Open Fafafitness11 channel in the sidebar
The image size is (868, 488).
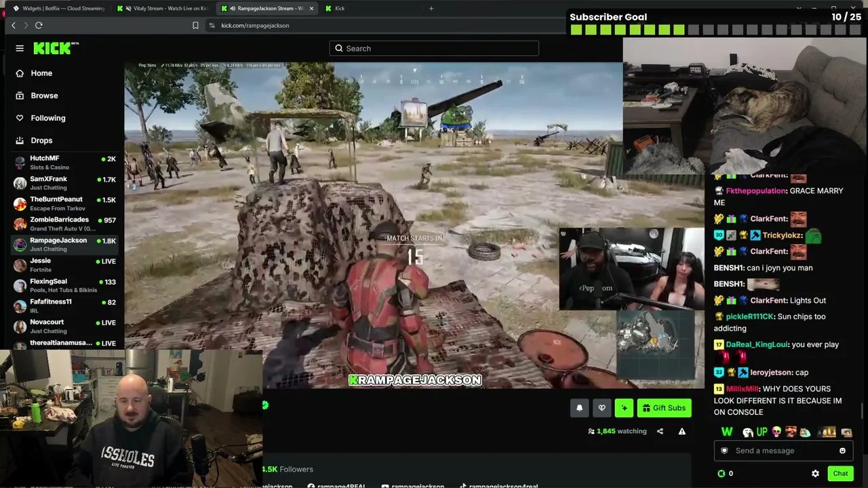tap(66, 306)
